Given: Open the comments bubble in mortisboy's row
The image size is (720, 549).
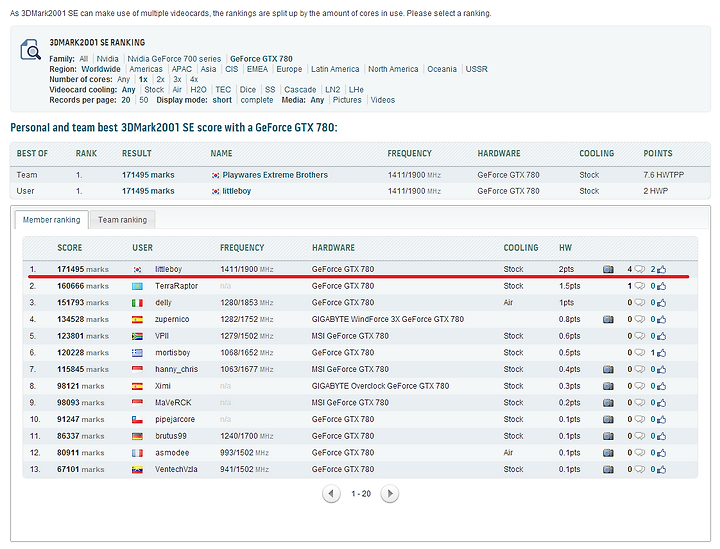Looking at the screenshot, I should point(639,353).
